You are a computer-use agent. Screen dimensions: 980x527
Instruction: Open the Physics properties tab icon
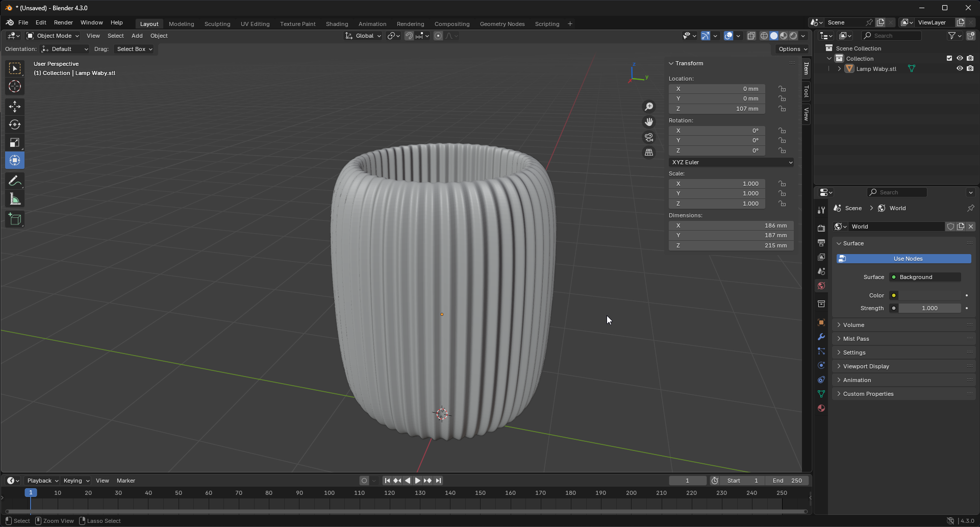point(821,365)
